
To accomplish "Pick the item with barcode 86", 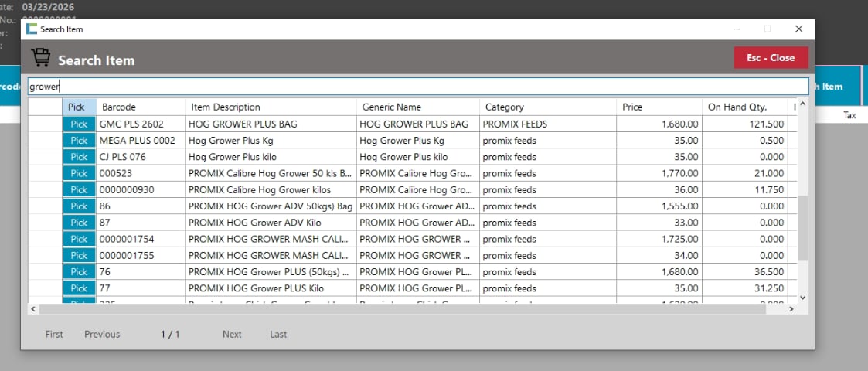I will click(79, 206).
